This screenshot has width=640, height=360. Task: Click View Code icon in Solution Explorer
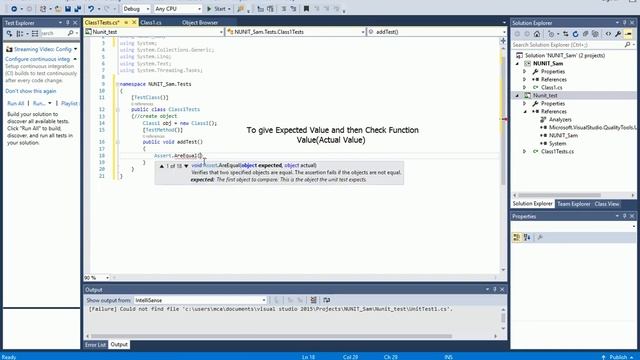coord(608,34)
